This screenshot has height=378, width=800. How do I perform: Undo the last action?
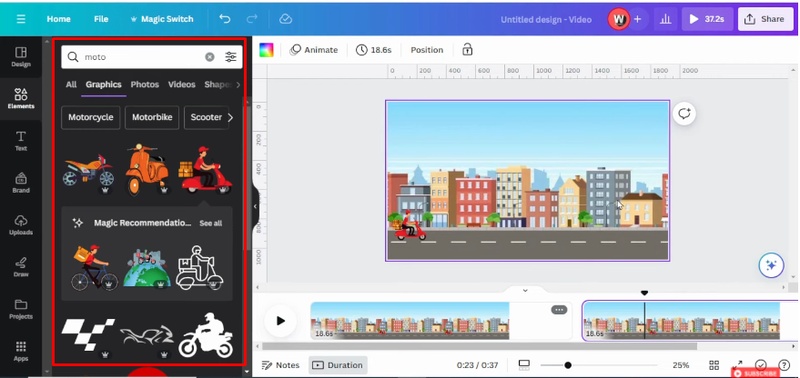click(x=224, y=19)
